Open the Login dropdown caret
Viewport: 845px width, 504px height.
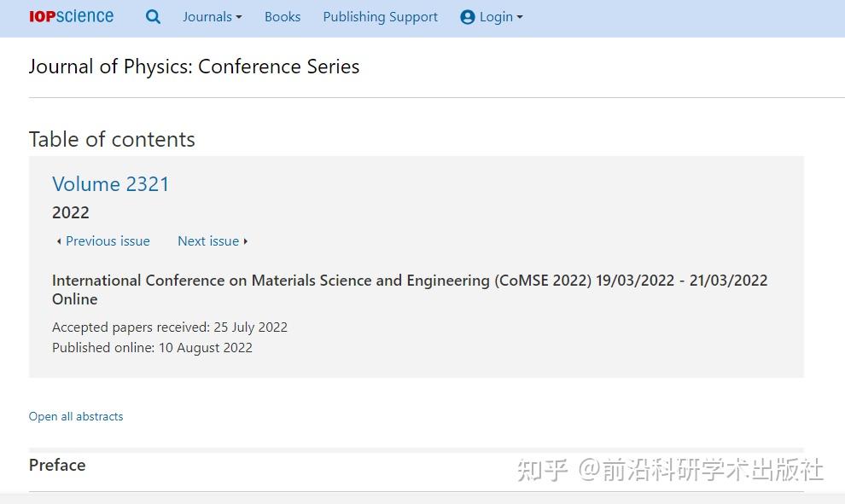point(520,17)
